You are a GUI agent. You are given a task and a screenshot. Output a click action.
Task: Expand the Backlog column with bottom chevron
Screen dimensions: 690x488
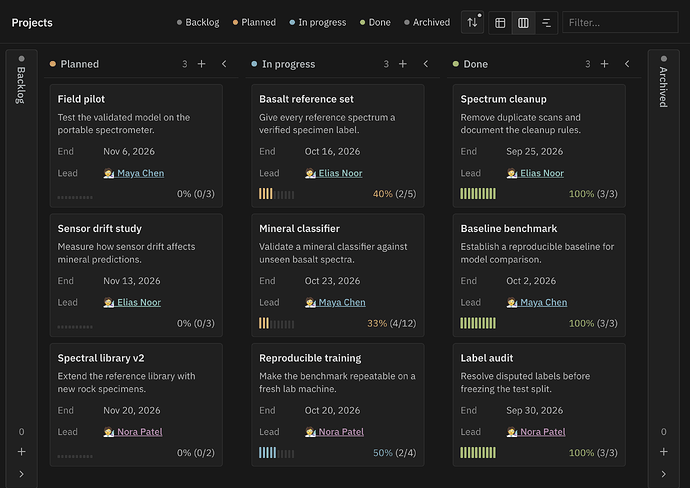[21, 474]
